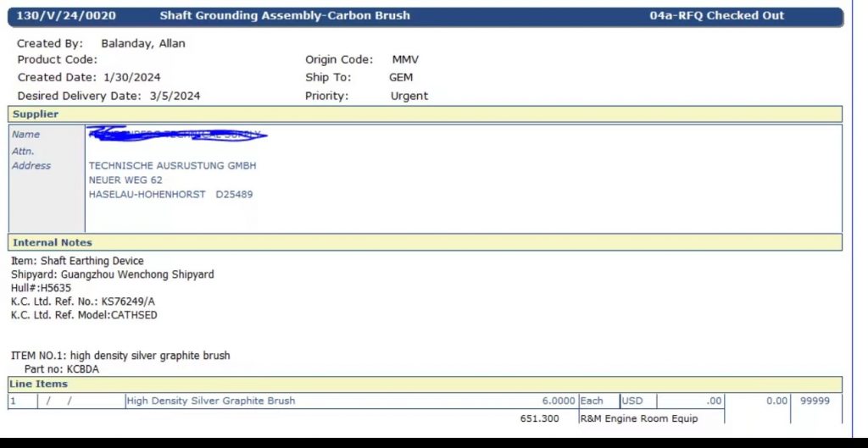868x448 pixels.
Task: Click the Internal Notes section header
Action: point(53,242)
